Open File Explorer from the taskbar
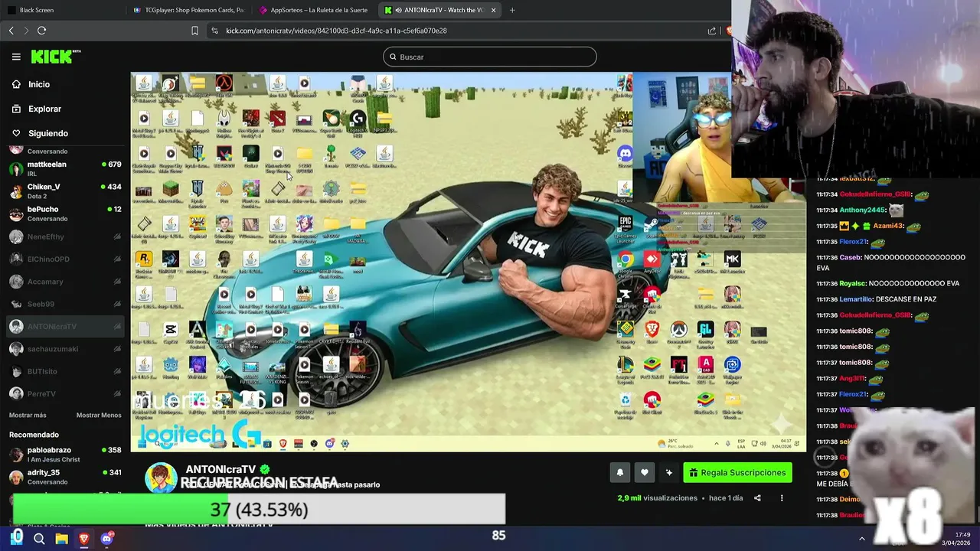 pyautogui.click(x=61, y=539)
